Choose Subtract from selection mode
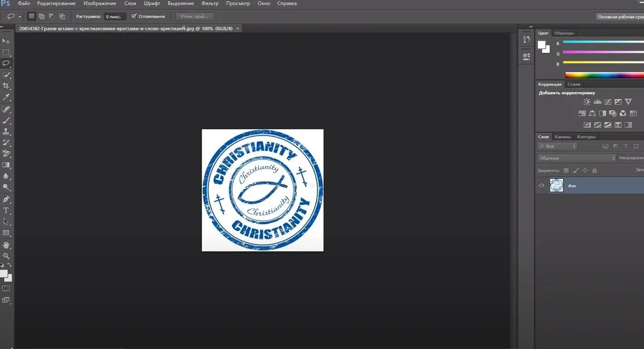644x349 pixels. click(52, 17)
